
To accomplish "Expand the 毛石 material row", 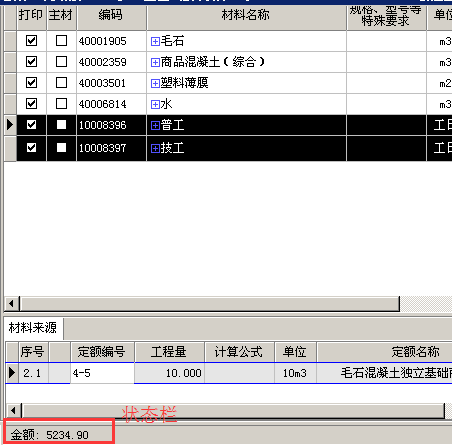I will pyautogui.click(x=155, y=41).
